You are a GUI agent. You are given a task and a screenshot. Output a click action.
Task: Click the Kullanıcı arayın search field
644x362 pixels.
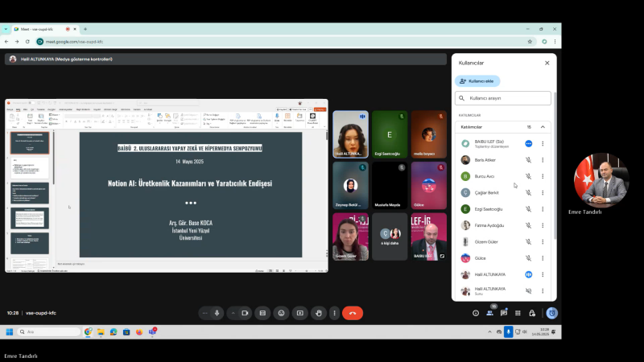(503, 98)
